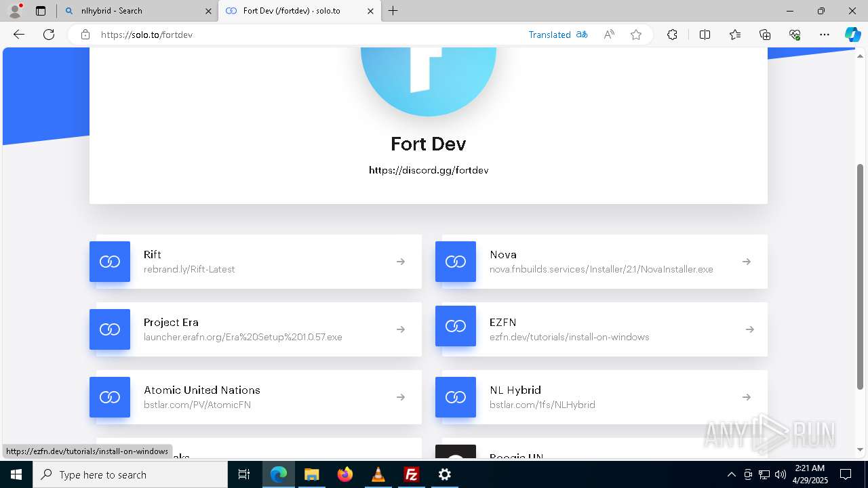Click the Fort Dev profile avatar
868x488 pixels.
tap(429, 81)
